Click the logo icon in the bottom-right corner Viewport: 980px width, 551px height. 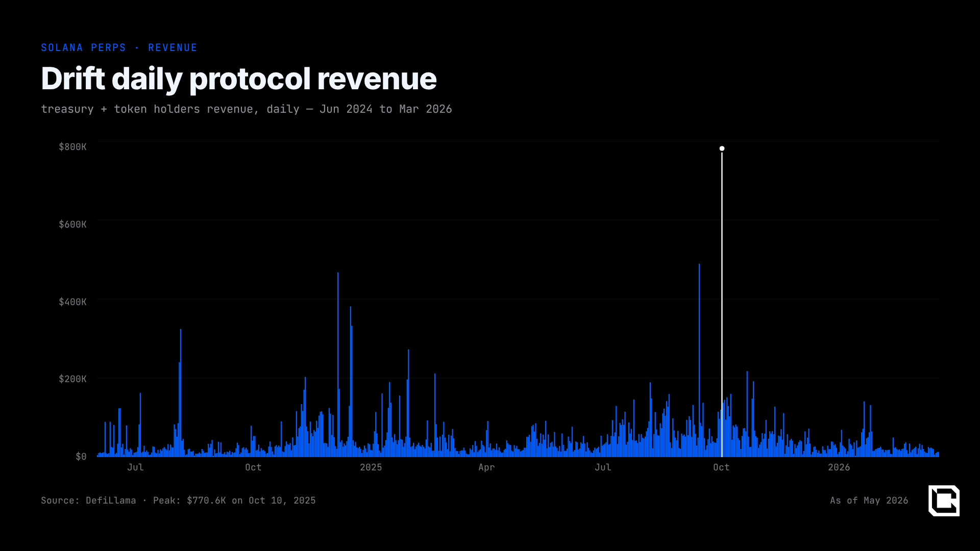tap(944, 500)
